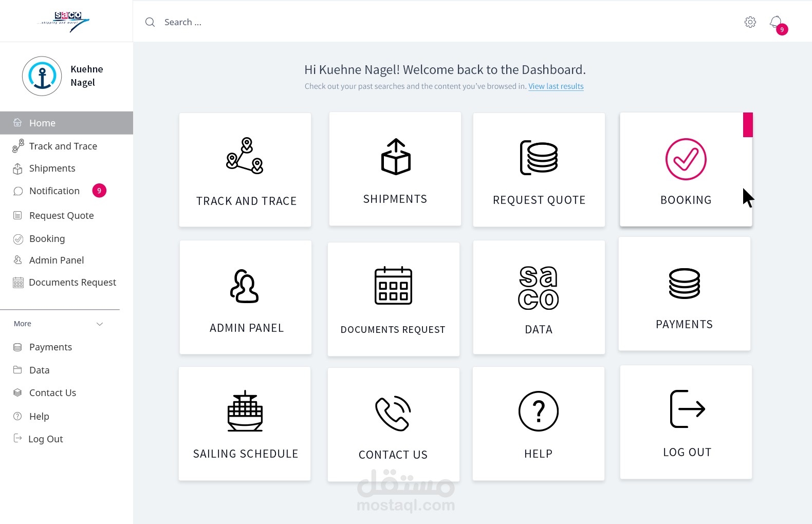Click the More section label
The image size is (812, 524).
coord(23,324)
